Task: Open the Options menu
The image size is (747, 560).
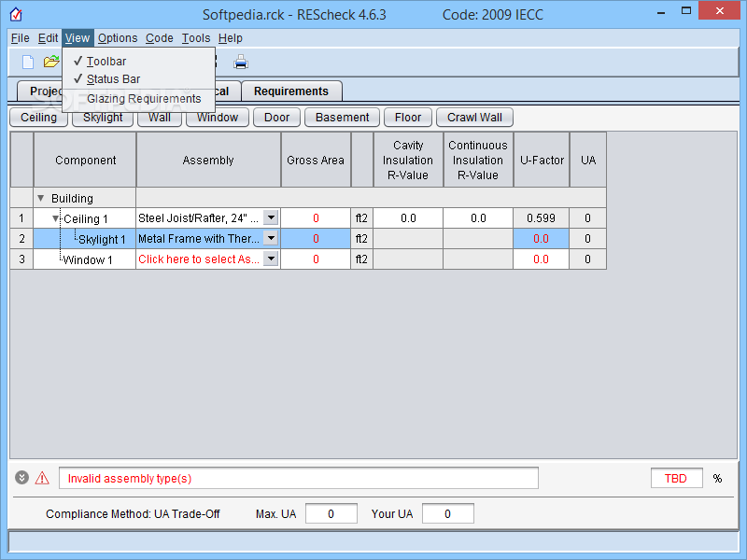Action: pos(118,38)
